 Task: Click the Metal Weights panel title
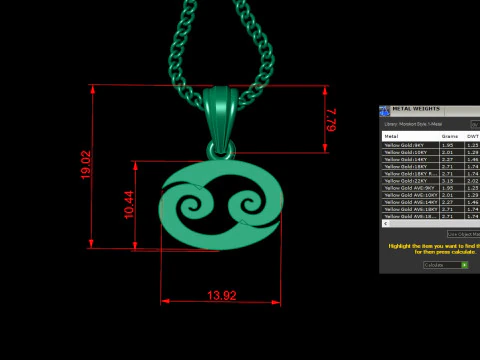416,109
